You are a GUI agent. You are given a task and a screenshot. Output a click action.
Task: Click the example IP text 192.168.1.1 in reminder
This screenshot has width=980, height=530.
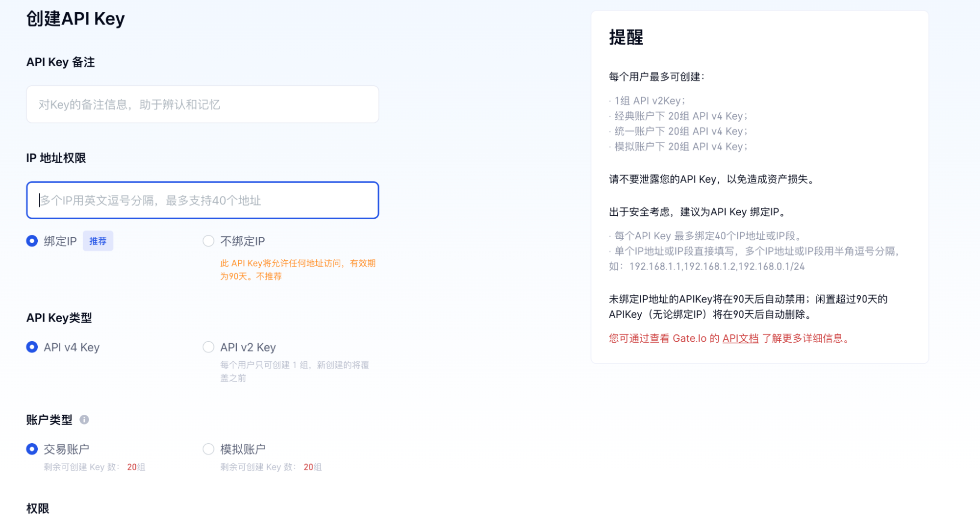pyautogui.click(x=669, y=266)
